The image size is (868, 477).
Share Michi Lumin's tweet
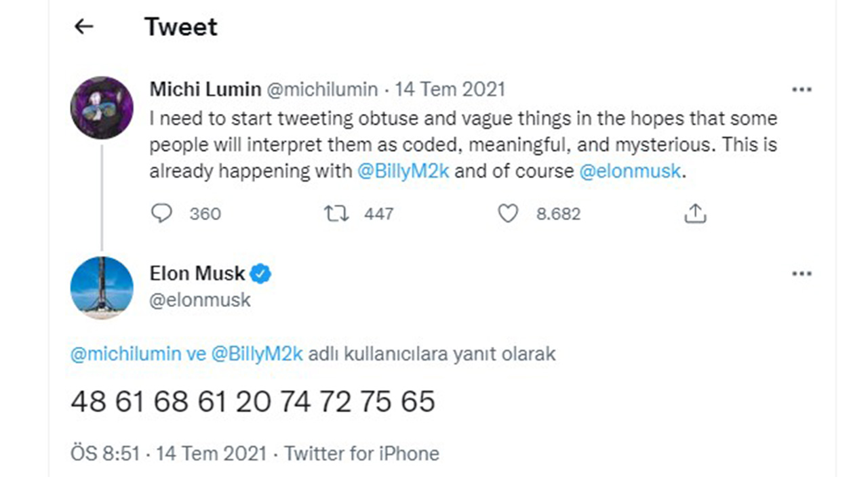[x=695, y=214]
